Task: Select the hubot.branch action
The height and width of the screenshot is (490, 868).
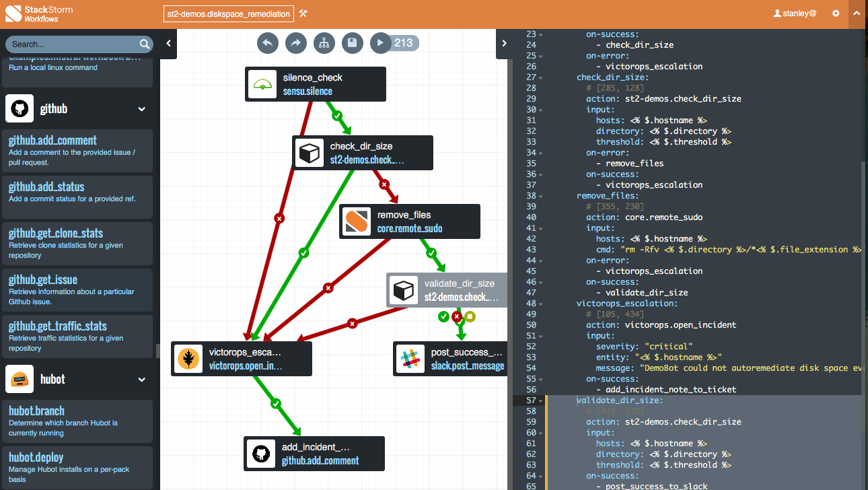Action: (x=77, y=420)
